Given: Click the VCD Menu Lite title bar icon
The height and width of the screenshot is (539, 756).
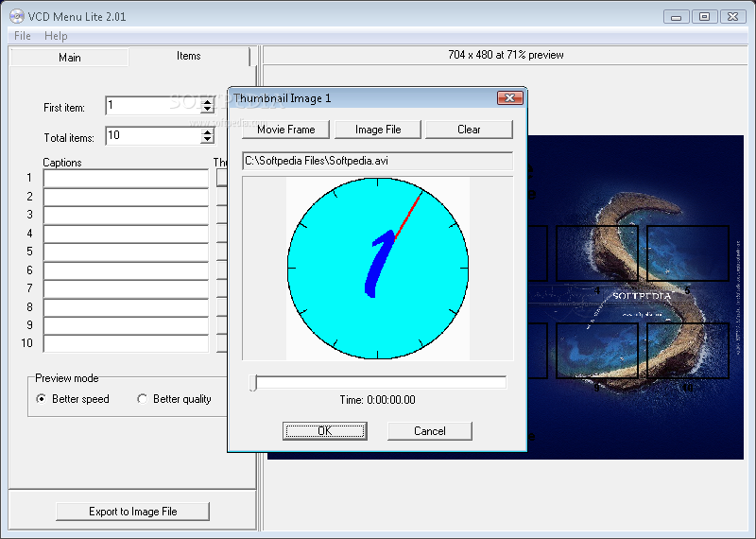Looking at the screenshot, I should [x=16, y=16].
